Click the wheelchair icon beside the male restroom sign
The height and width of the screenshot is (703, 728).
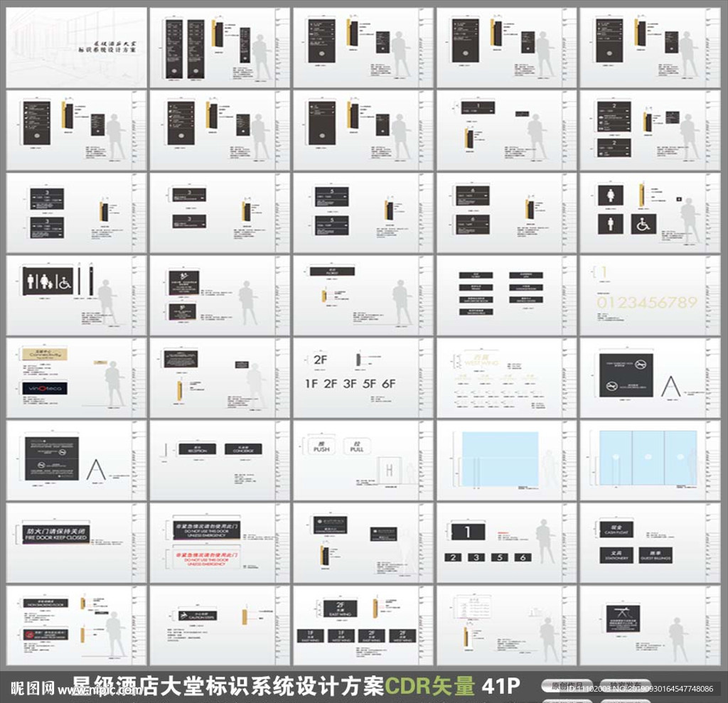pyautogui.click(x=643, y=225)
